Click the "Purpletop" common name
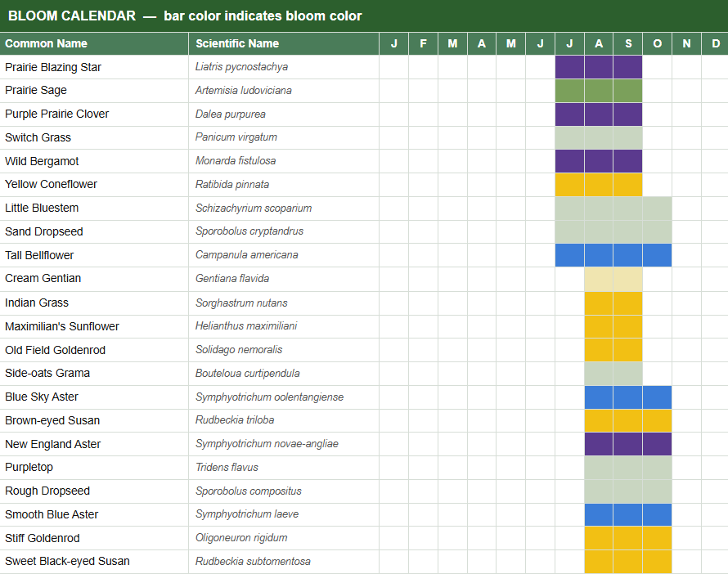The image size is (728, 574). tap(29, 467)
